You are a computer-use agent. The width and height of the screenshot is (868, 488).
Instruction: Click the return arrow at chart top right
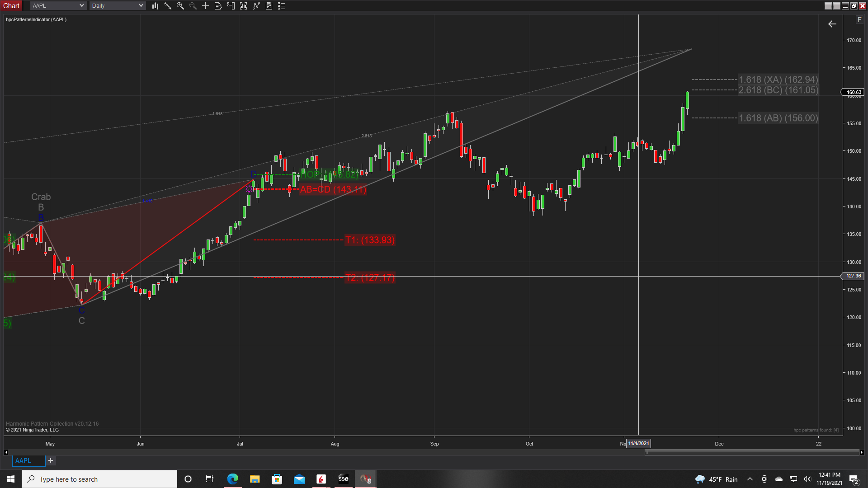832,24
